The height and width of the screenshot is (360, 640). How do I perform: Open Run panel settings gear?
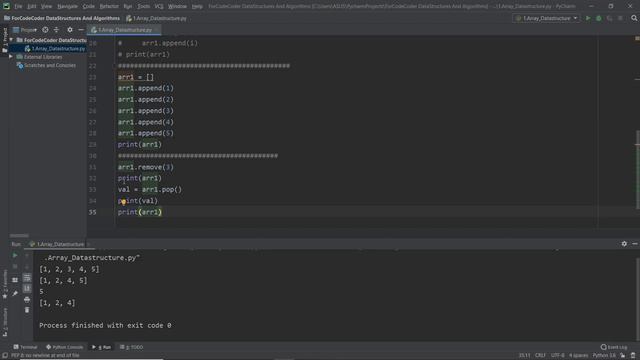pos(624,244)
